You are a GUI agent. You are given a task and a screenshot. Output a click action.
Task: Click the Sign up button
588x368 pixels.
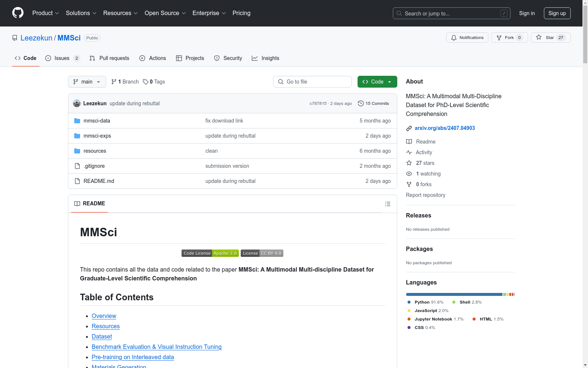(557, 13)
